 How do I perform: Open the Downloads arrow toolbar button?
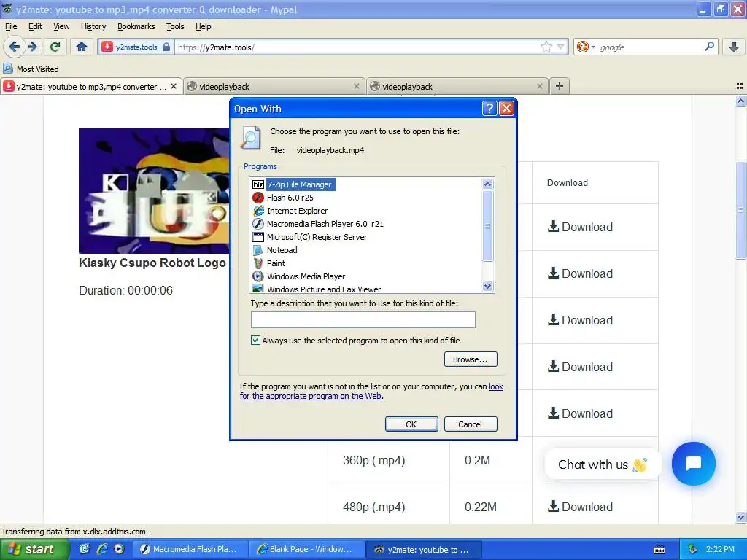734,47
